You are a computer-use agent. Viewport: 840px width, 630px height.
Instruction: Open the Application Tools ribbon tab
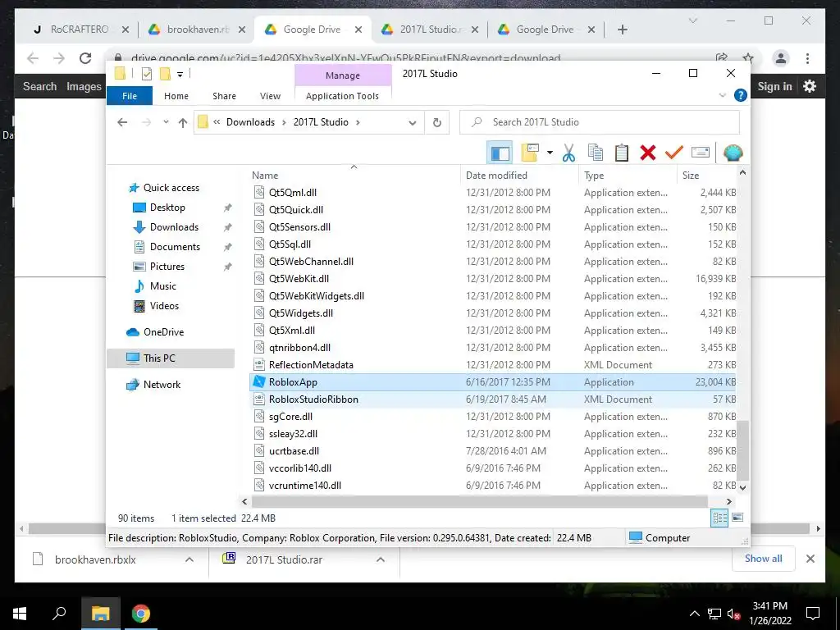click(x=342, y=96)
